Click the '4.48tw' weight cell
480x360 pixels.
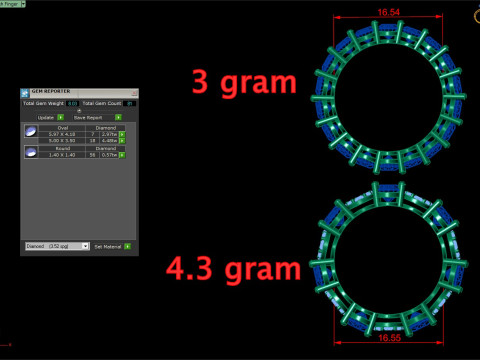coord(109,141)
